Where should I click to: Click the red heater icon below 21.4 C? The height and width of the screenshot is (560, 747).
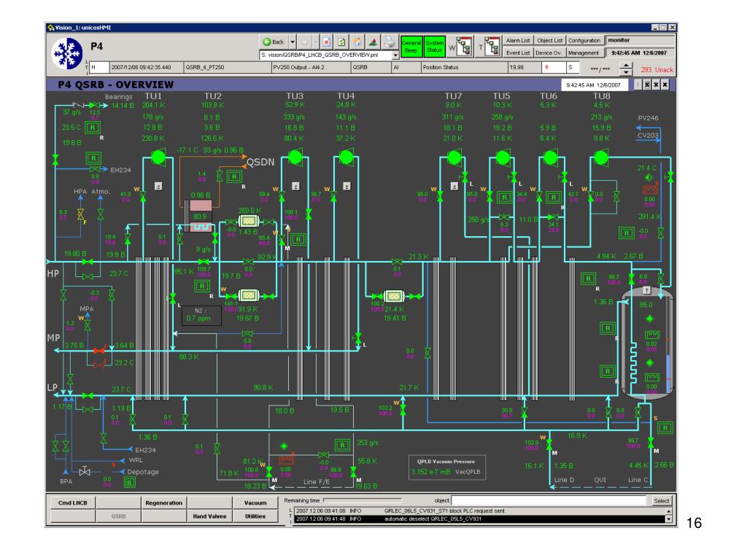[x=650, y=190]
